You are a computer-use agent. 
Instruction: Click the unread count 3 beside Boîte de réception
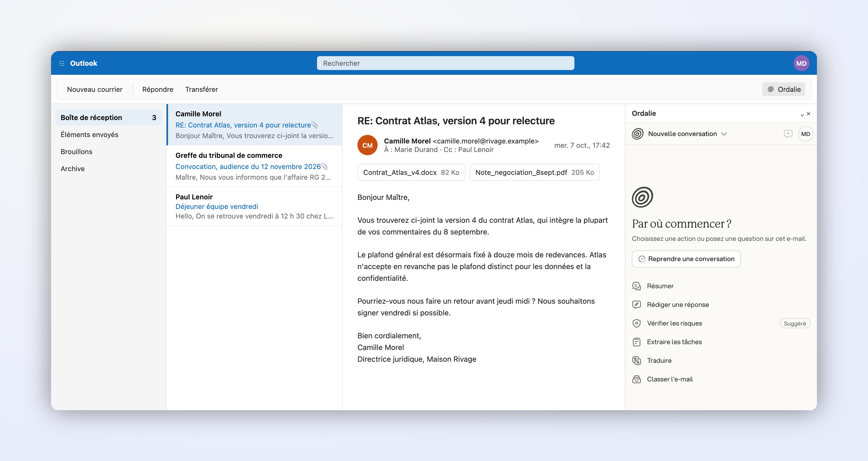pyautogui.click(x=154, y=118)
